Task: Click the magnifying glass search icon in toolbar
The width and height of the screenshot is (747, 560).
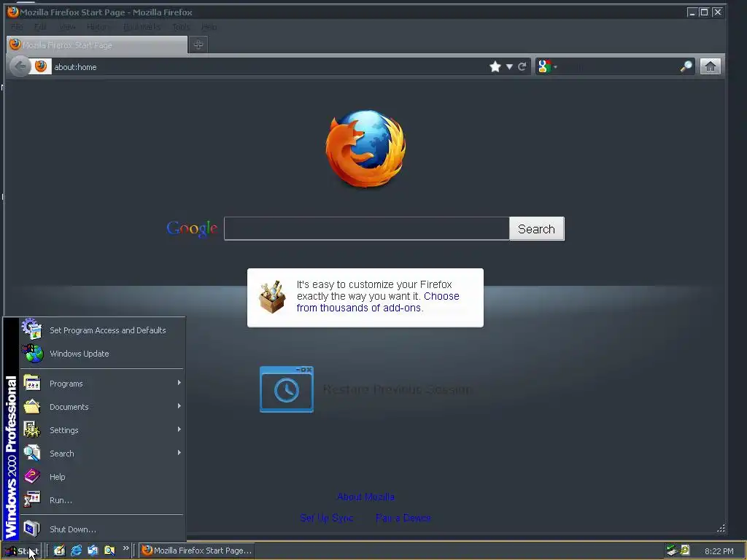Action: click(x=686, y=66)
